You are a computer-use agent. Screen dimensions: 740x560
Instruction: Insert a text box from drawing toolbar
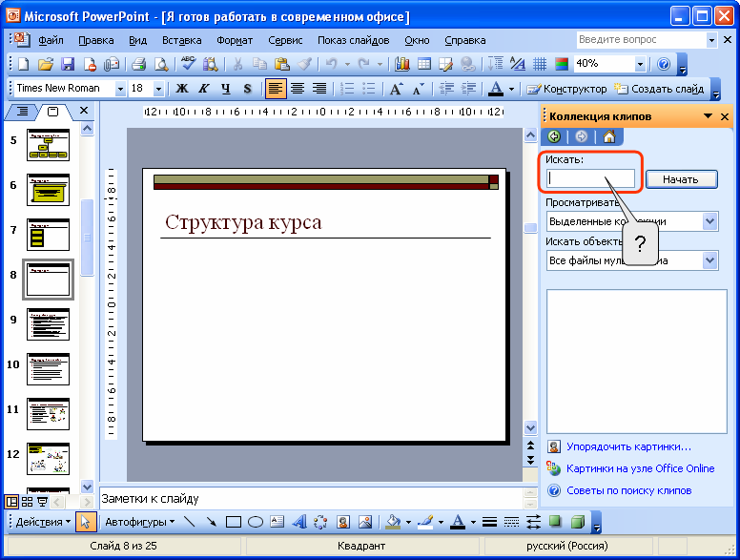277,522
